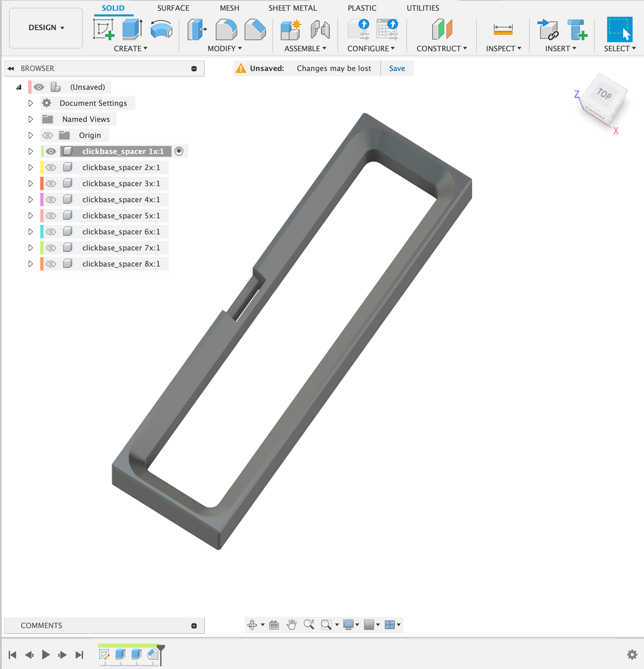Click the Look At icon
Image resolution: width=644 pixels, height=669 pixels.
point(274,624)
